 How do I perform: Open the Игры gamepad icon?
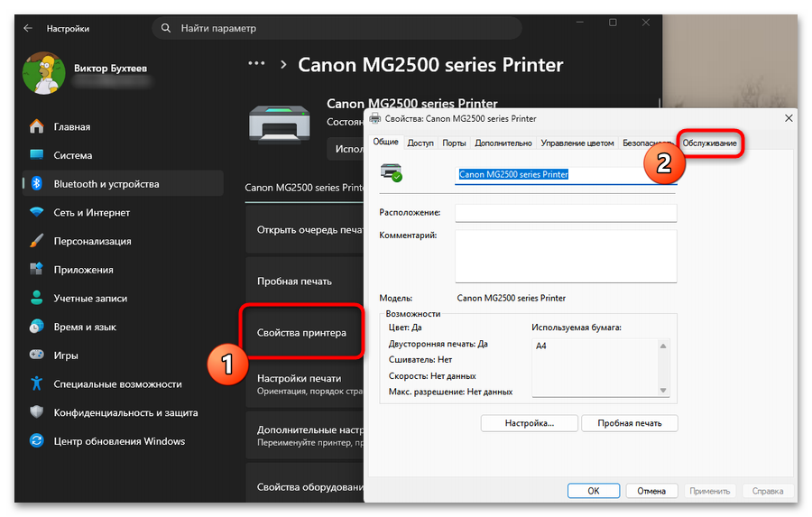pyautogui.click(x=37, y=355)
